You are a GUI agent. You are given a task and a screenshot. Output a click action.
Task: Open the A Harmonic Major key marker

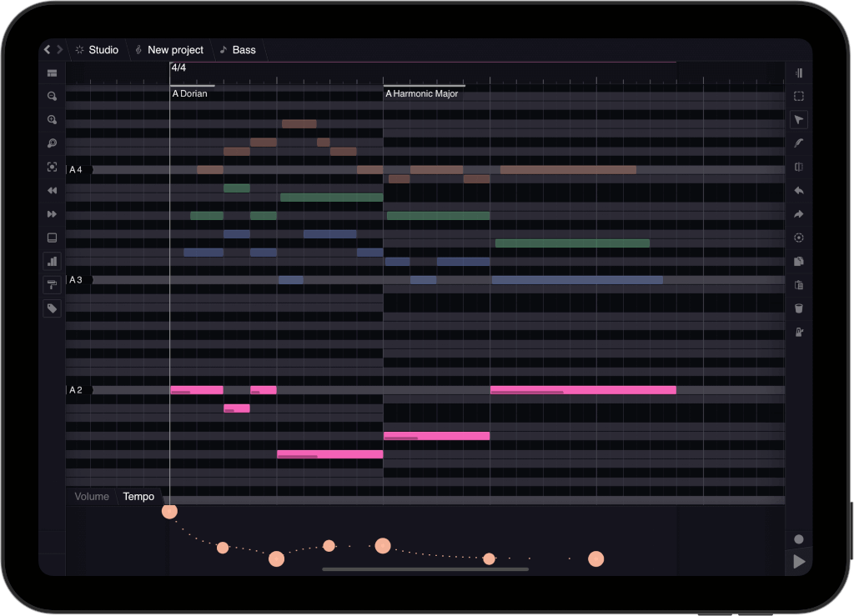(x=422, y=94)
